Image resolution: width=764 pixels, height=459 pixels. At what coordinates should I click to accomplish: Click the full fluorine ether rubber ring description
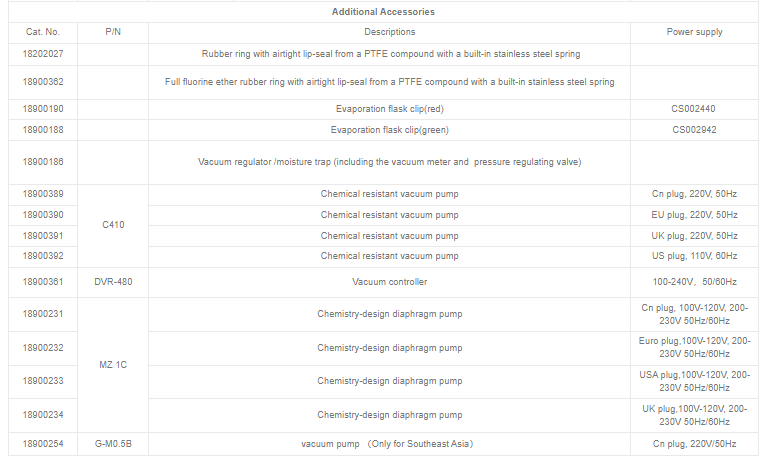coord(389,82)
